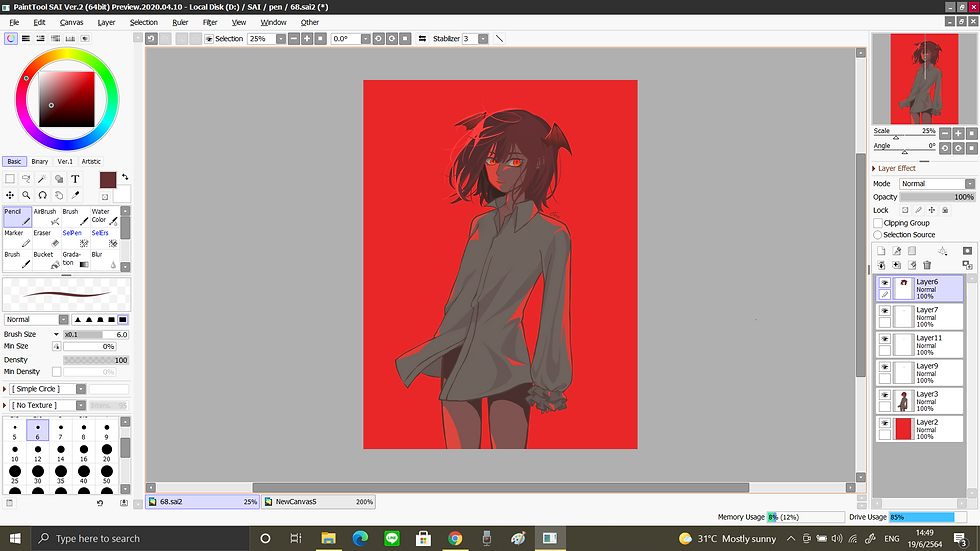
Task: Zoom out using toolbar minus button
Action: point(294,39)
